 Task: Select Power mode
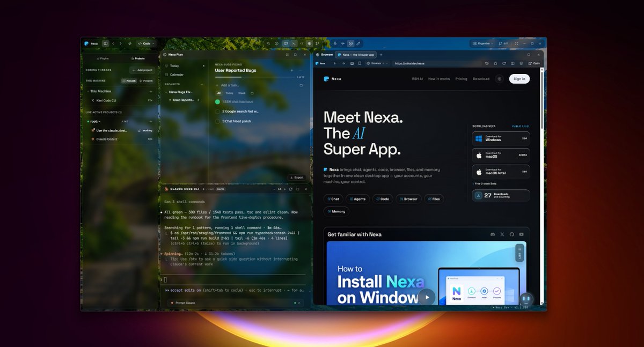(x=147, y=81)
